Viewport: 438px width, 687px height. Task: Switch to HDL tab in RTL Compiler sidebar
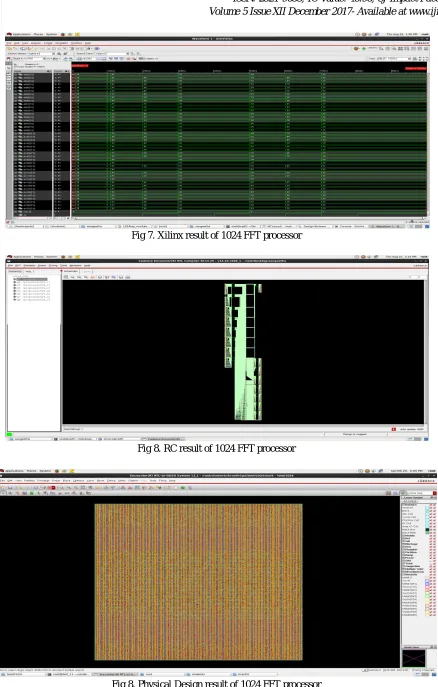[28, 272]
